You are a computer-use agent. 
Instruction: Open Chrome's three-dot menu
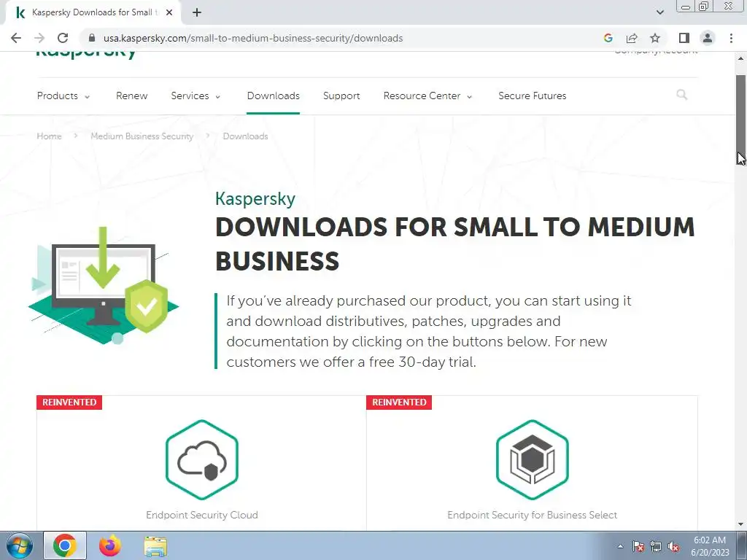[731, 38]
